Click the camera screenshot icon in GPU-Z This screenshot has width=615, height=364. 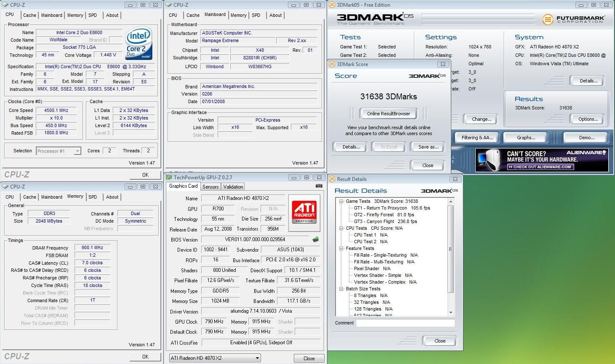click(x=319, y=186)
